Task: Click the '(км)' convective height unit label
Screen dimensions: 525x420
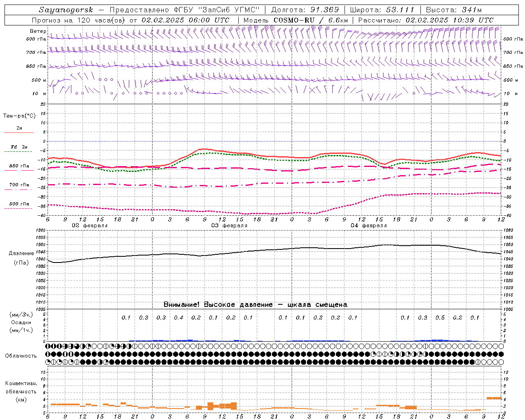Action: (21, 399)
